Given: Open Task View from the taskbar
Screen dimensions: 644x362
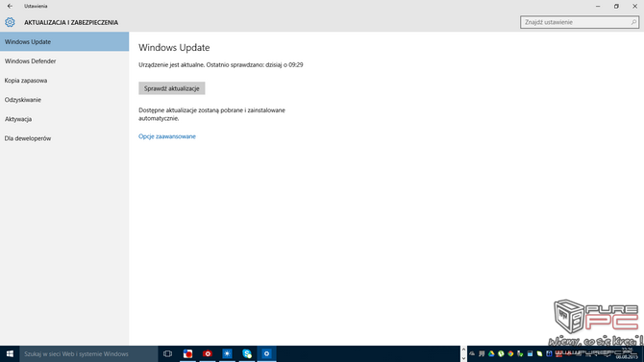Looking at the screenshot, I should point(167,353).
